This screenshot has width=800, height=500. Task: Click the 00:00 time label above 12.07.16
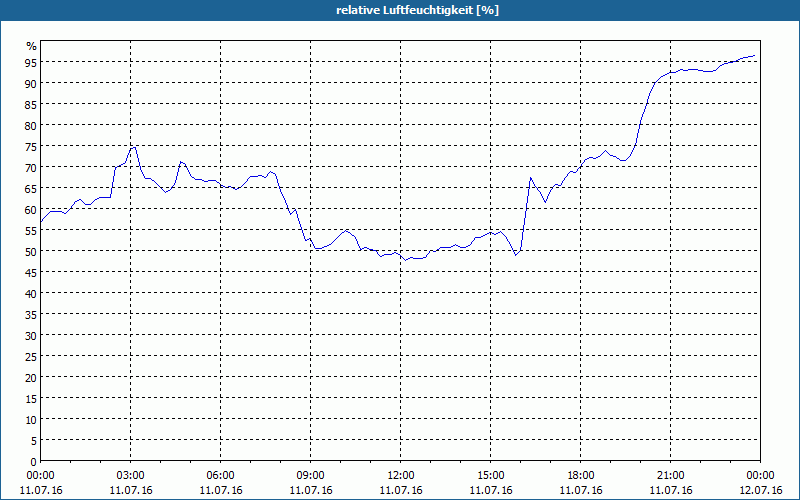pyautogui.click(x=760, y=476)
